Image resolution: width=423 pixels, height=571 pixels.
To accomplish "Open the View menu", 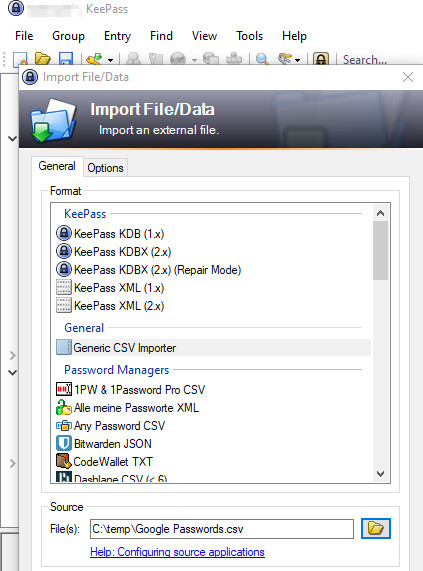I will coord(204,36).
